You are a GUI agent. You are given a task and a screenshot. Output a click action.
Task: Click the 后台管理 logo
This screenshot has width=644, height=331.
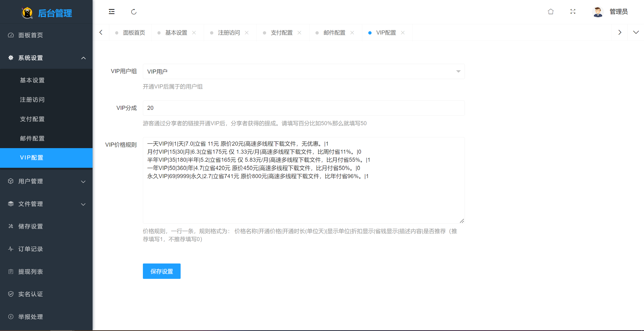pyautogui.click(x=47, y=13)
